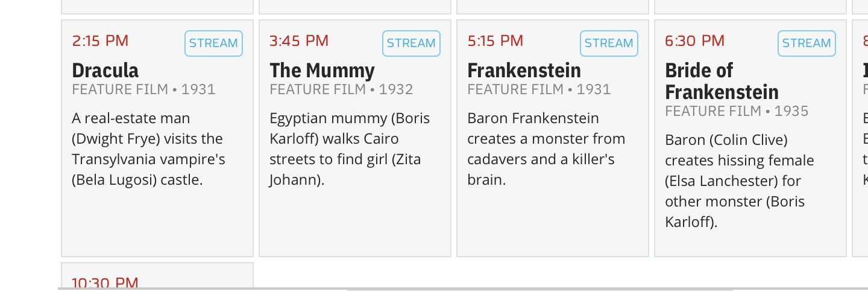Select the Baron Frankenstein cadavers description
Screen dimensions: 868x291
coord(546,149)
